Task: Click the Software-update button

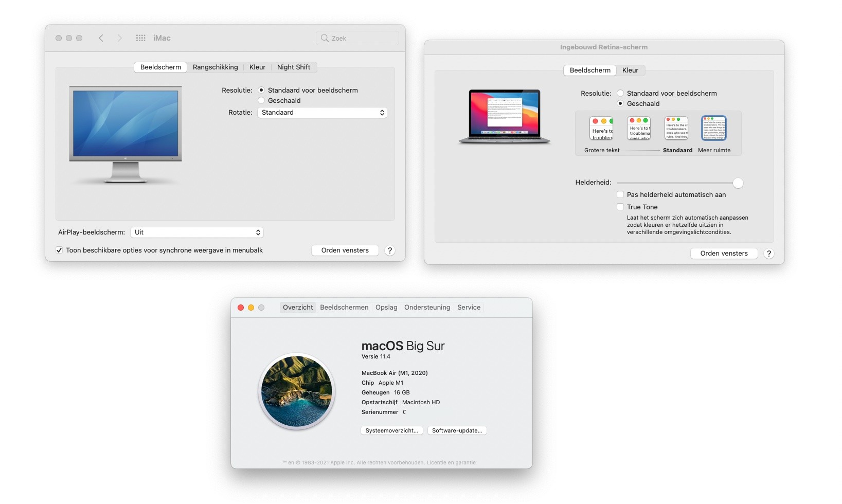Action: (457, 430)
